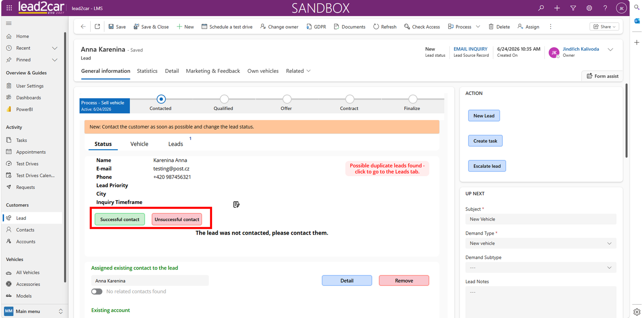This screenshot has height=318, width=644.
Task: Click the Unsuccessful contact button
Action: [x=177, y=219]
